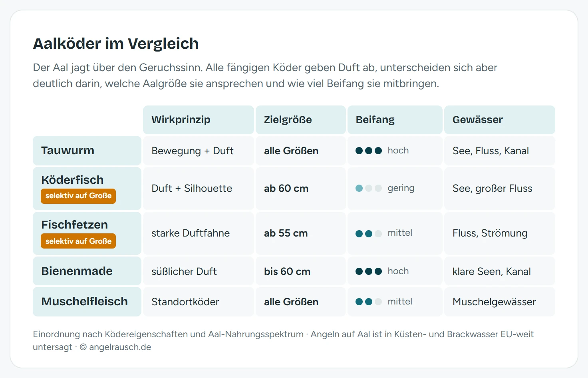Click the 'See, großer Fluss' cell
Image resolution: width=588 pixels, height=378 pixels.
[500, 189]
